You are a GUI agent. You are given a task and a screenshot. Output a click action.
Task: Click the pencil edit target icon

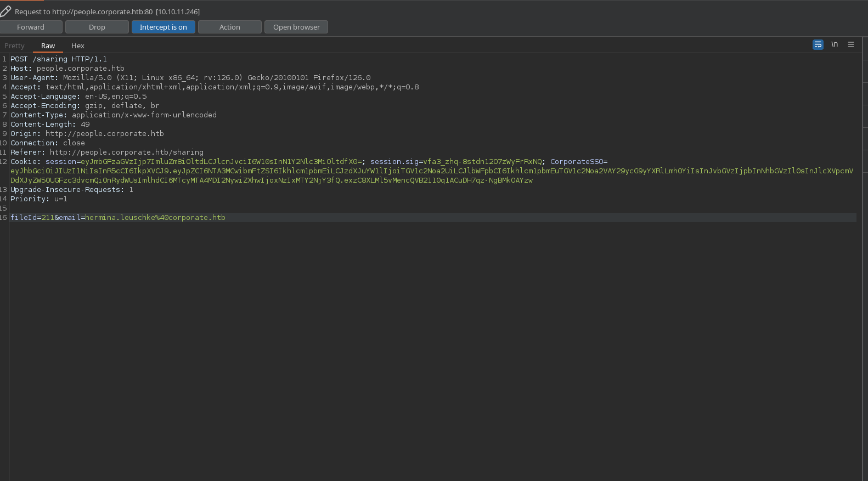(5, 11)
